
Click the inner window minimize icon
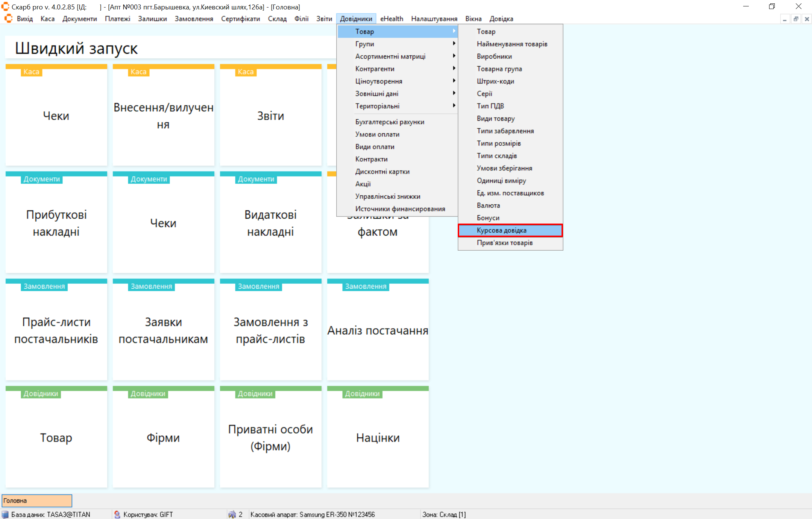[x=785, y=19]
